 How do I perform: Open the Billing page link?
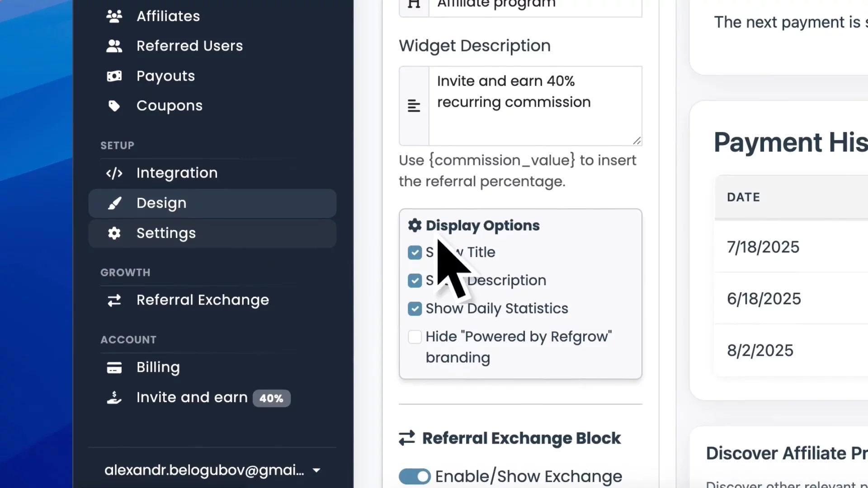[158, 367]
